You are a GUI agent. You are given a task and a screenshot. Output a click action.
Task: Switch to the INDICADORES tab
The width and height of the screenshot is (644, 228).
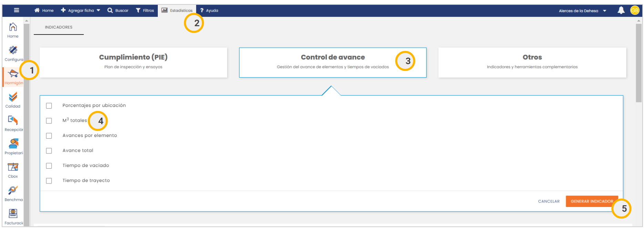click(59, 27)
